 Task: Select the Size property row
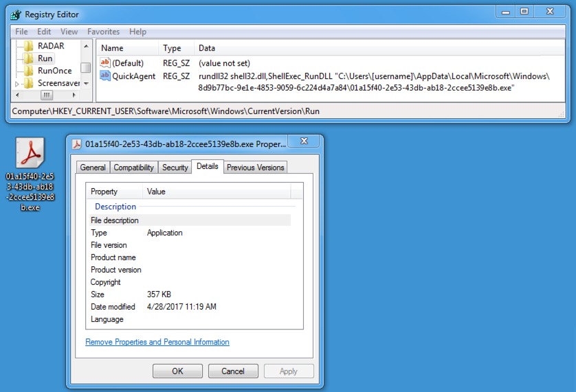190,295
